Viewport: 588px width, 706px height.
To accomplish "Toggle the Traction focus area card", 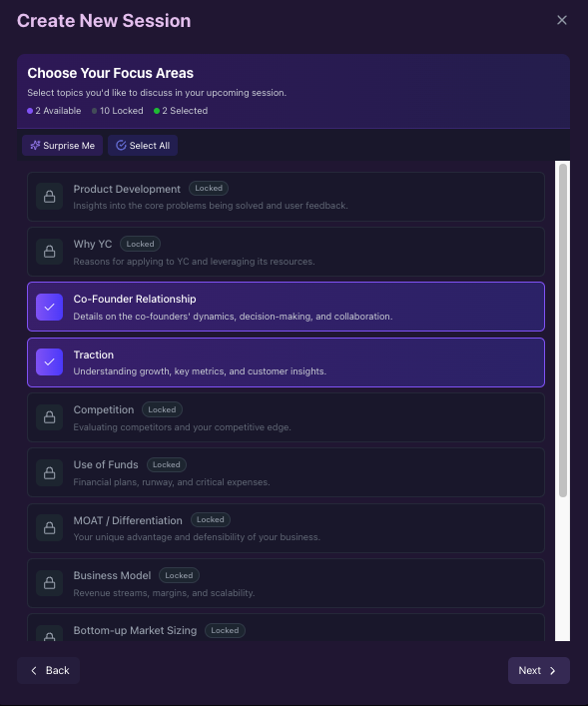I will [286, 362].
